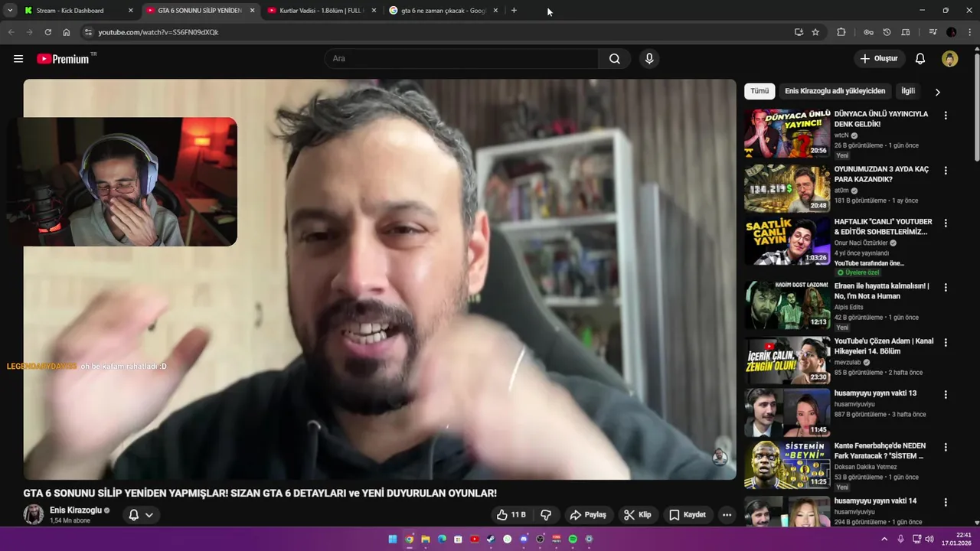Image resolution: width=980 pixels, height=551 pixels.
Task: Click the Oluştur create button
Action: (x=880, y=59)
